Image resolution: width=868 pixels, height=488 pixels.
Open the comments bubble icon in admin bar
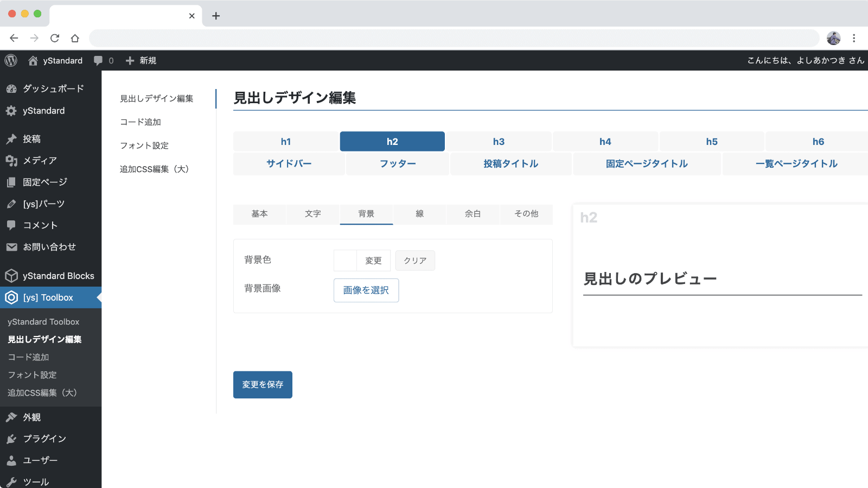click(x=98, y=60)
